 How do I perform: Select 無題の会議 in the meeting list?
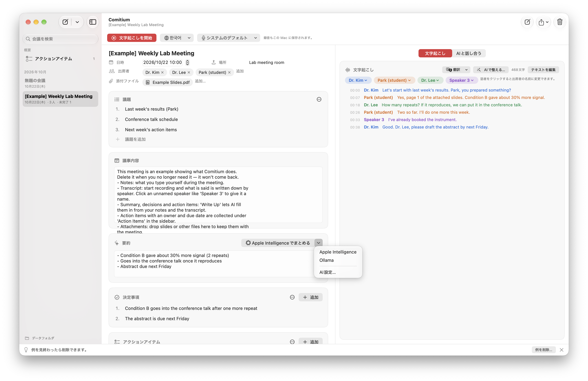pyautogui.click(x=60, y=83)
